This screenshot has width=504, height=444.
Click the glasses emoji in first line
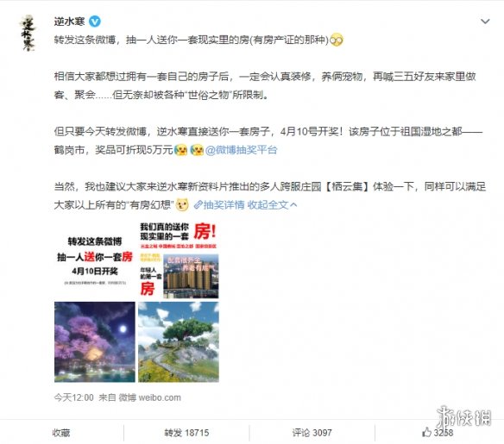[337, 41]
